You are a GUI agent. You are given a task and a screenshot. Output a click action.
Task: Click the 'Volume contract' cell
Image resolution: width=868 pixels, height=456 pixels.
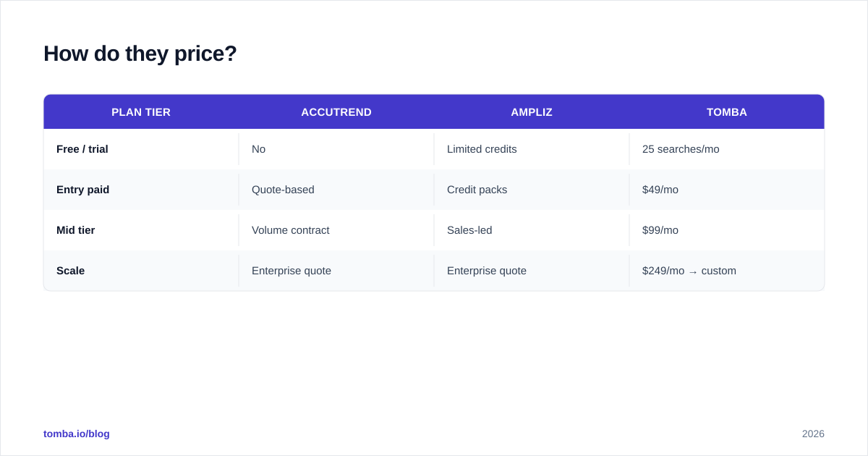click(x=336, y=230)
